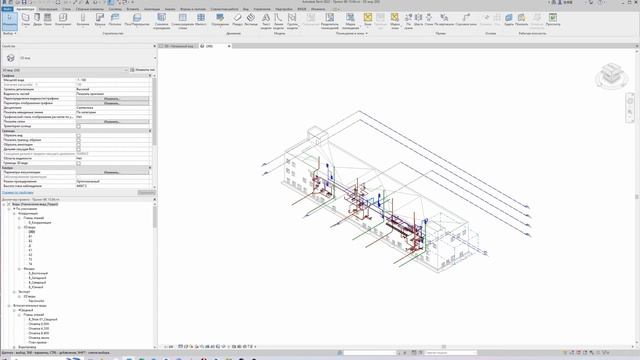The width and height of the screenshot is (640, 360).
Task: Click Изменить for Переопределения видимости/графики
Action: tap(112, 99)
